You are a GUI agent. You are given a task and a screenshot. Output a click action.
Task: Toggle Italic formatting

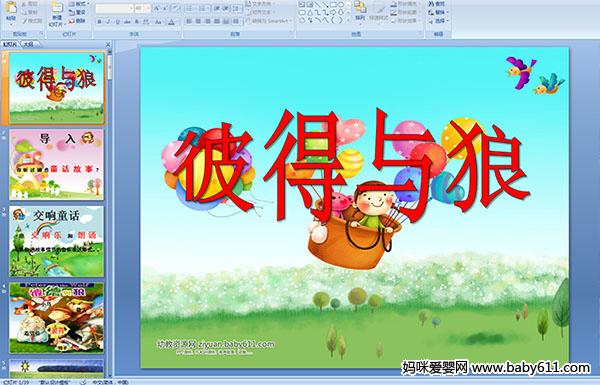pos(108,22)
